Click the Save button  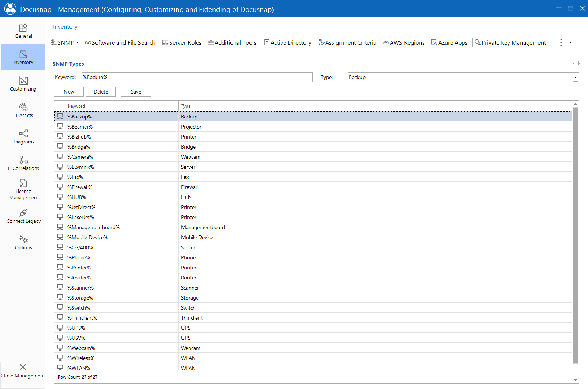pyautogui.click(x=136, y=92)
